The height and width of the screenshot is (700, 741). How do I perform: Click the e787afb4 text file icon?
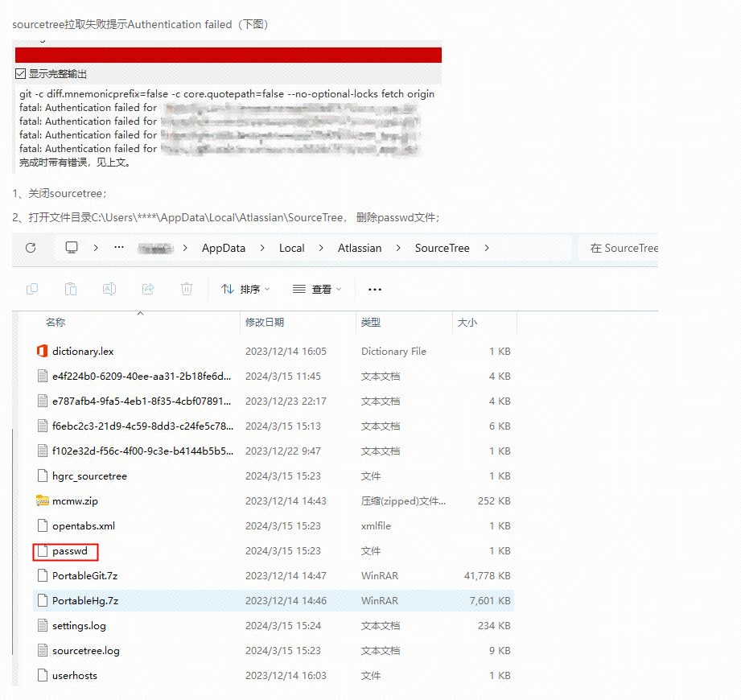click(x=43, y=401)
